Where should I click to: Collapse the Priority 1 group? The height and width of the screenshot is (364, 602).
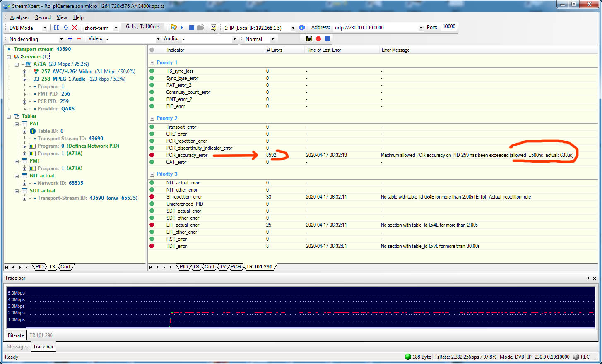(152, 63)
